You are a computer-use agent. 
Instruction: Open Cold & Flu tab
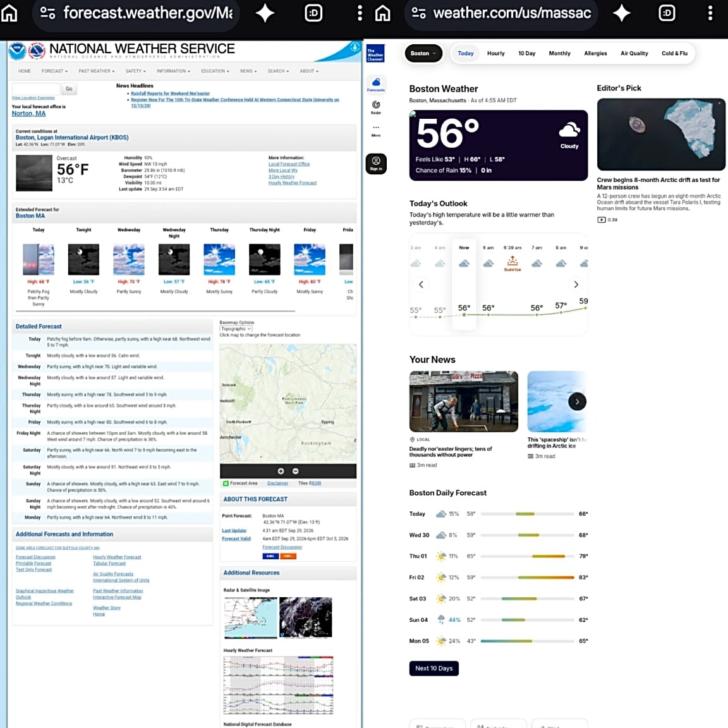[x=675, y=53]
